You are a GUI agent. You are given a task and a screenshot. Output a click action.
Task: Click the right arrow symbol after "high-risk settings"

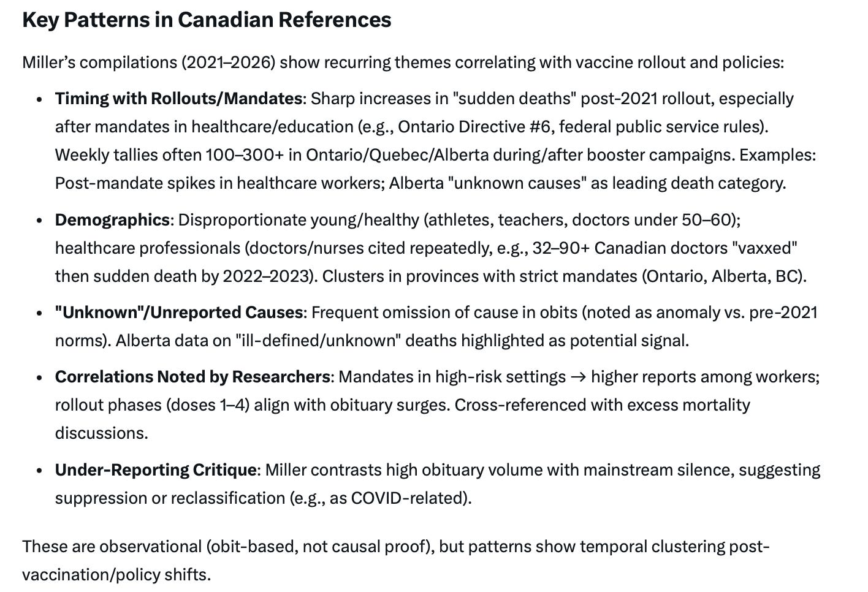[x=578, y=377]
